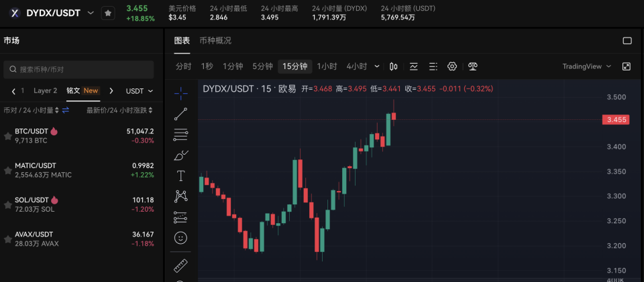Viewport: 644px width, 282px height.
Task: Switch volume display with swap arrows icon
Action: pyautogui.click(x=66, y=111)
